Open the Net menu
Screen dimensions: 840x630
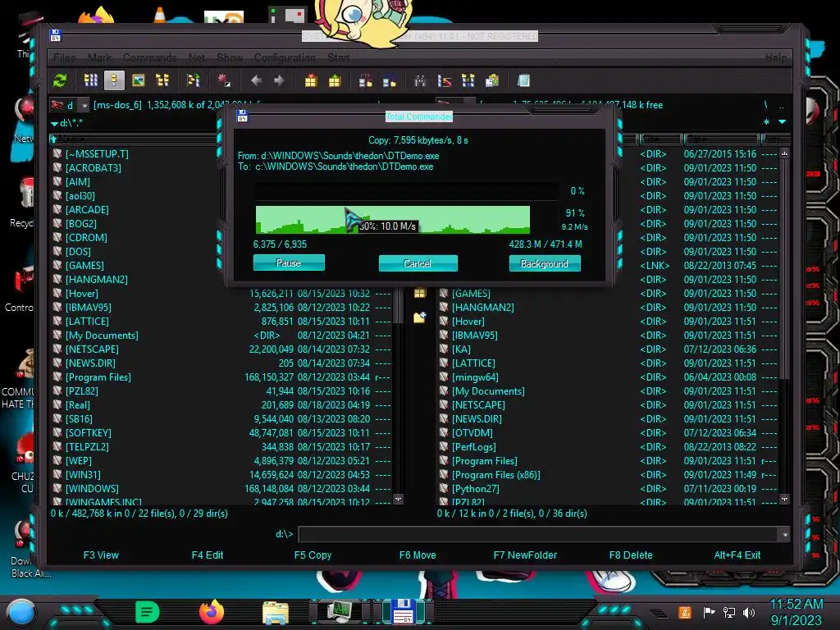(197, 57)
